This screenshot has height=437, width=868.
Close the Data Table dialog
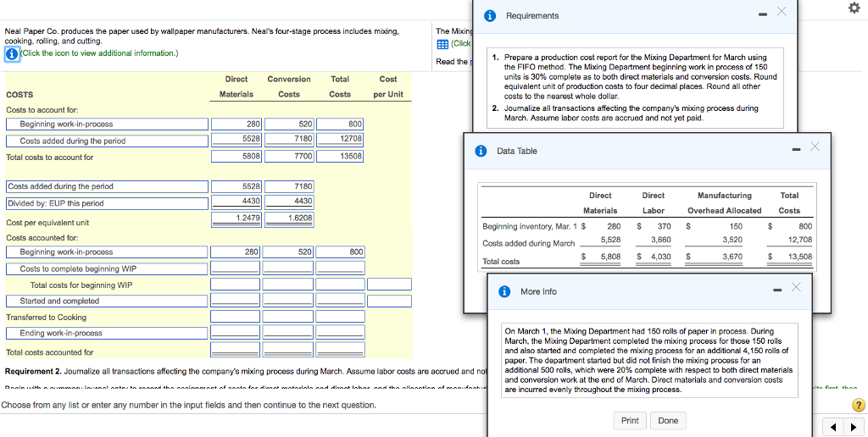pos(815,146)
